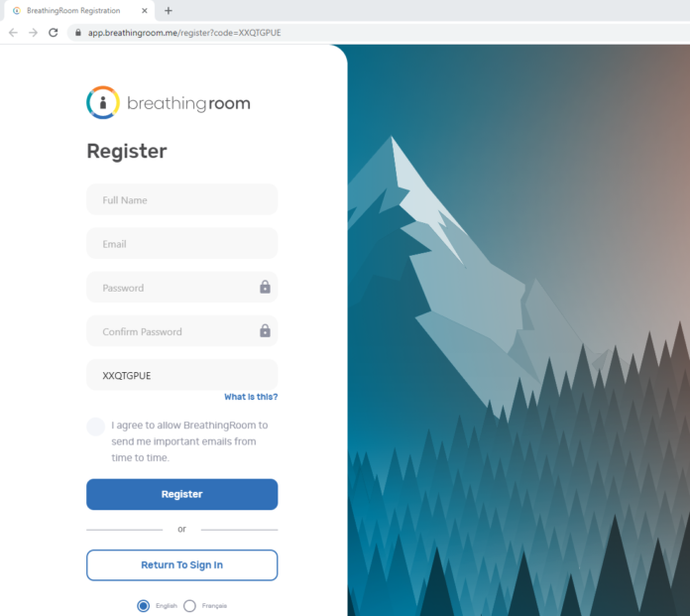
Task: Open a new tab with the plus icon
Action: pos(169,11)
